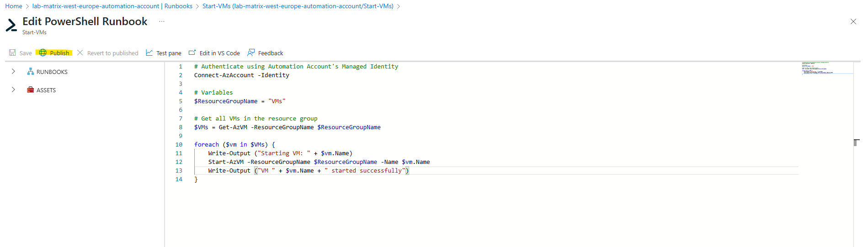Select Test pane in toolbar
This screenshot has width=868, height=247.
[164, 53]
